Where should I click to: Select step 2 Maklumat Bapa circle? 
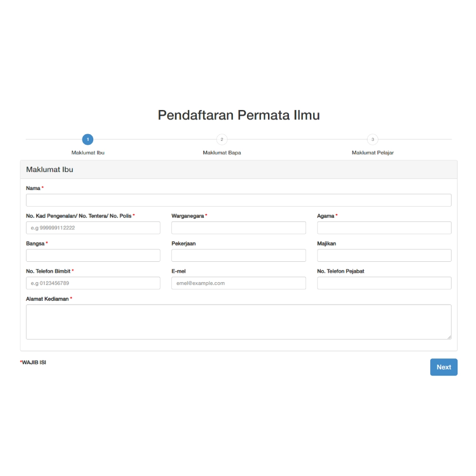[x=222, y=139]
